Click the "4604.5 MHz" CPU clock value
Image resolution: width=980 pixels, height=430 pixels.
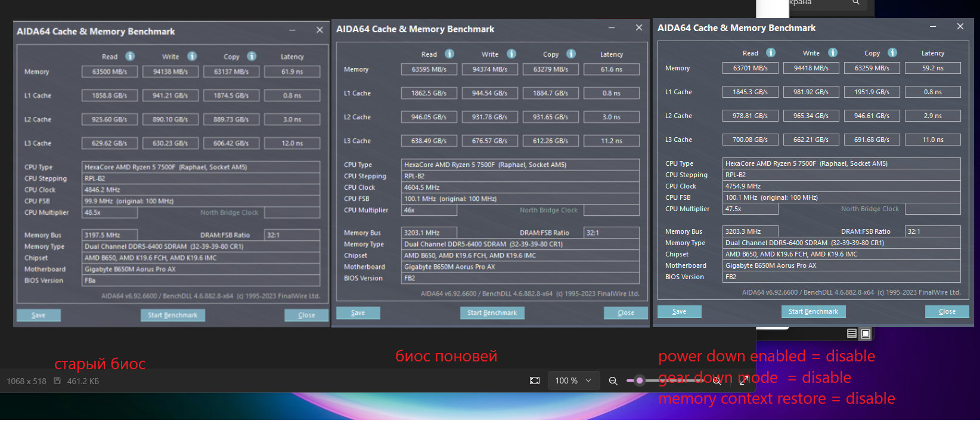pos(520,187)
